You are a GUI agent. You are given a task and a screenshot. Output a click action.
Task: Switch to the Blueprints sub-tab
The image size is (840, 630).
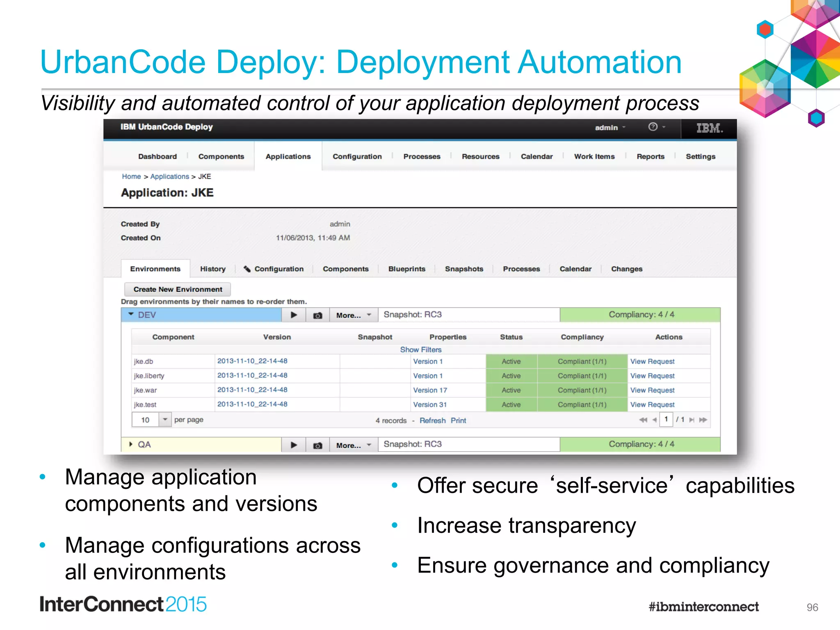point(406,269)
